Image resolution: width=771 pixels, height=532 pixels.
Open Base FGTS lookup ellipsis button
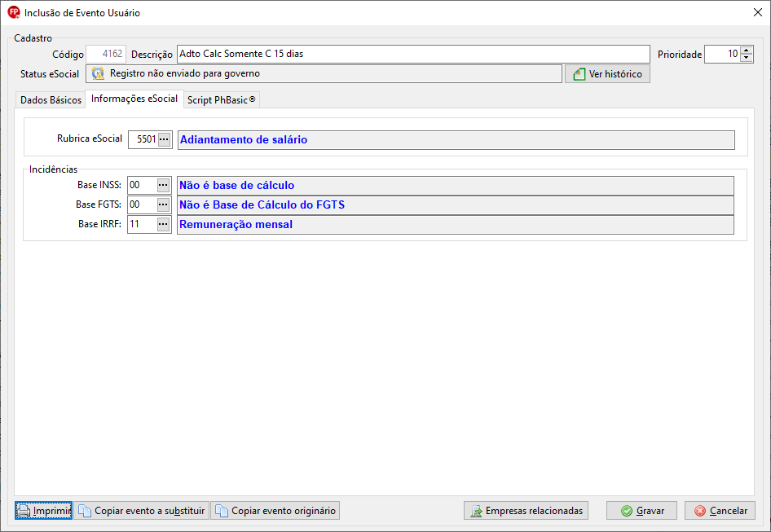(x=163, y=204)
